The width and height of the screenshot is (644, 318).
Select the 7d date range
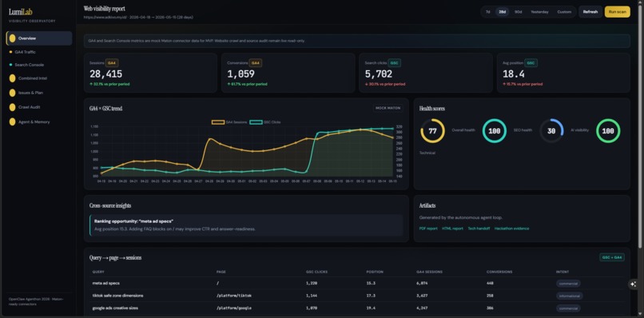coord(488,12)
